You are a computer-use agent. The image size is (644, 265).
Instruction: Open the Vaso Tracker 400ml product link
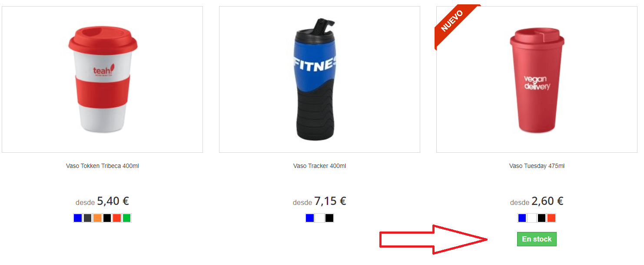coord(319,166)
